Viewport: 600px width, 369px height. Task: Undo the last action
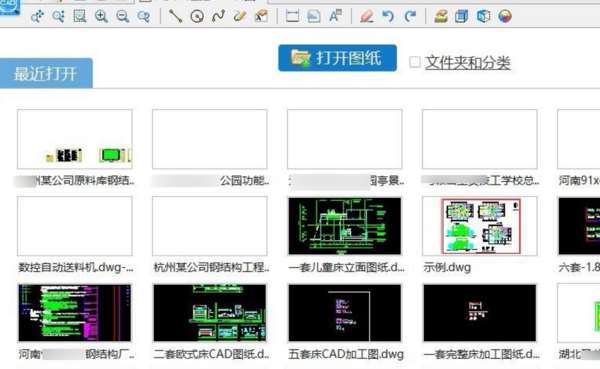coord(388,16)
